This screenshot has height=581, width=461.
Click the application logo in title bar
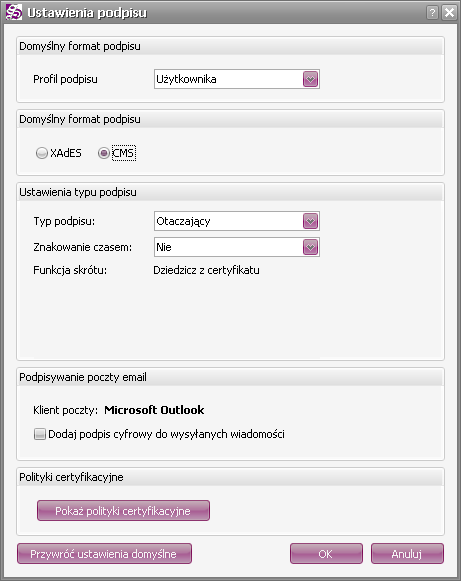[x=14, y=13]
